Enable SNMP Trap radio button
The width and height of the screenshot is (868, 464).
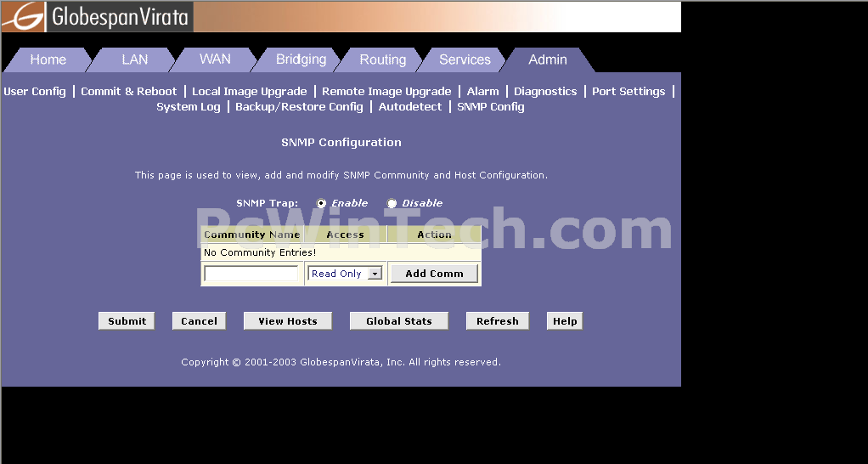(x=321, y=203)
